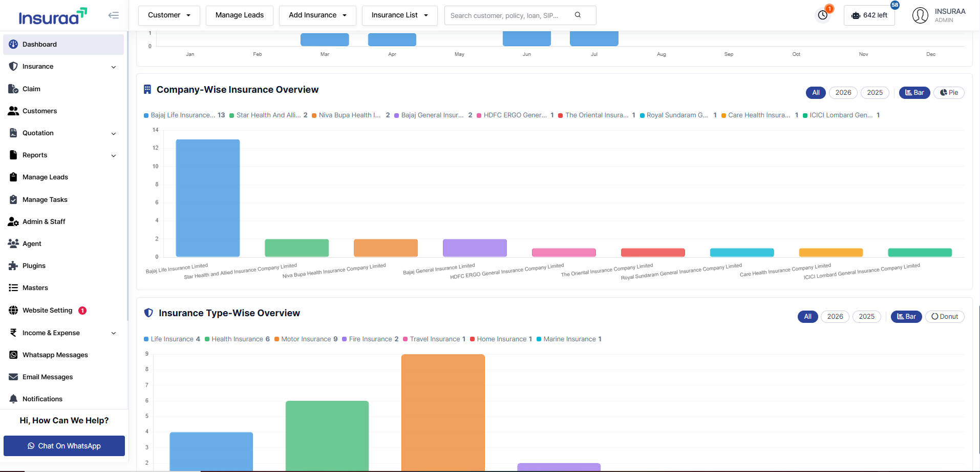Click the Manage Leads clipboard icon
This screenshot has width=980, height=472.
pyautogui.click(x=13, y=177)
